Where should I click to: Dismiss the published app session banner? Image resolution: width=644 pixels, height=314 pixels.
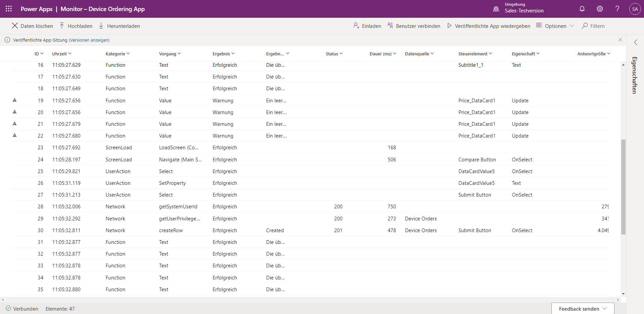(620, 40)
